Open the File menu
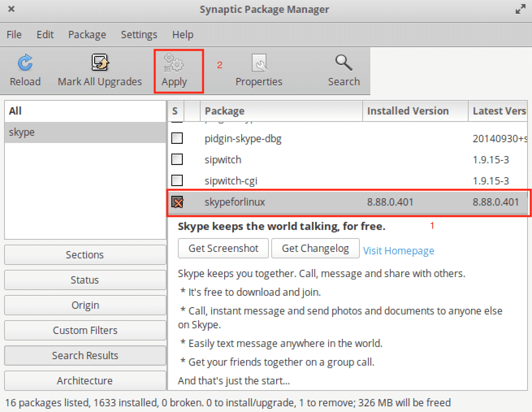Screen dimensions: 532x412 coord(14,35)
